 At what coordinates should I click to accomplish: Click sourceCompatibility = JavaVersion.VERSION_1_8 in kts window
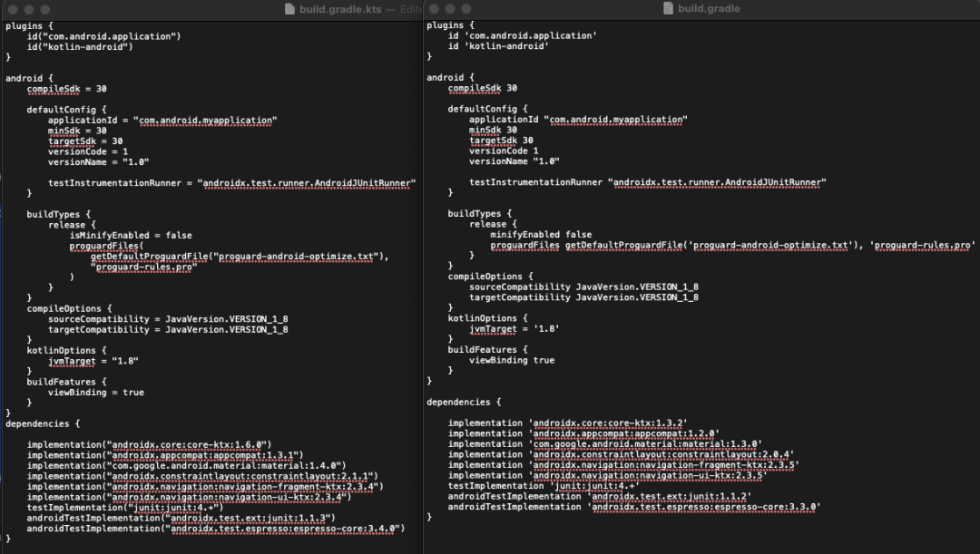point(168,319)
